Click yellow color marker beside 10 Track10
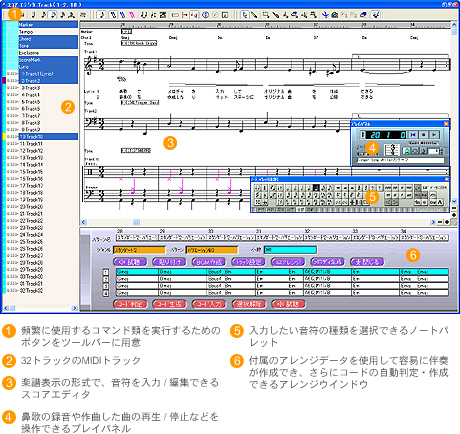 click(x=4, y=137)
